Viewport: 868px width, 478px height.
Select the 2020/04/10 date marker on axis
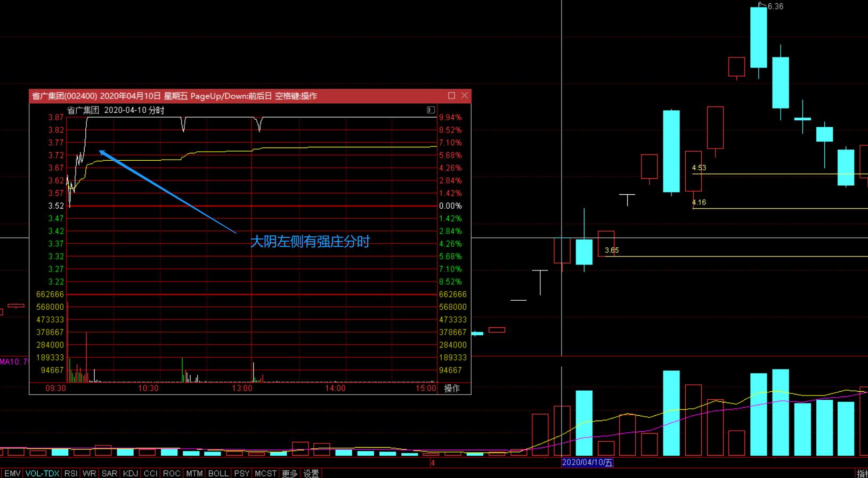click(587, 463)
